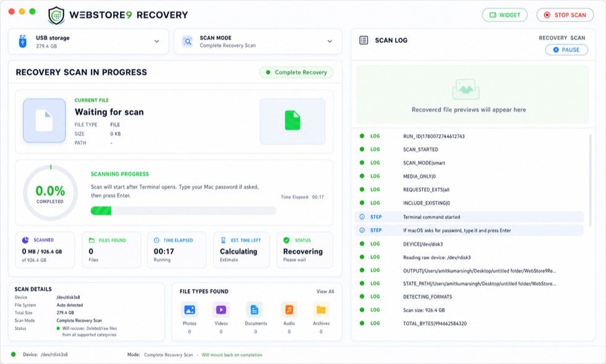The height and width of the screenshot is (364, 606).
Task: Click the scan log scrollbar
Action: 590,180
